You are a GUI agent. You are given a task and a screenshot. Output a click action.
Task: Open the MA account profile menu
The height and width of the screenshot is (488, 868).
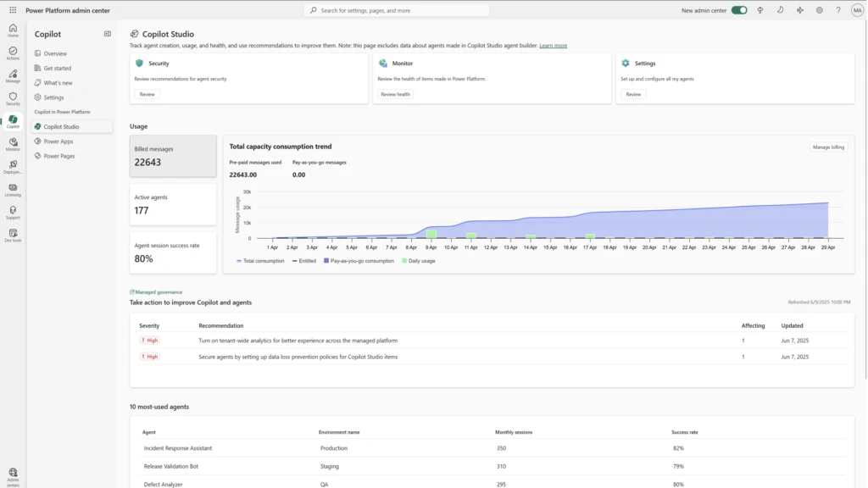click(x=856, y=10)
